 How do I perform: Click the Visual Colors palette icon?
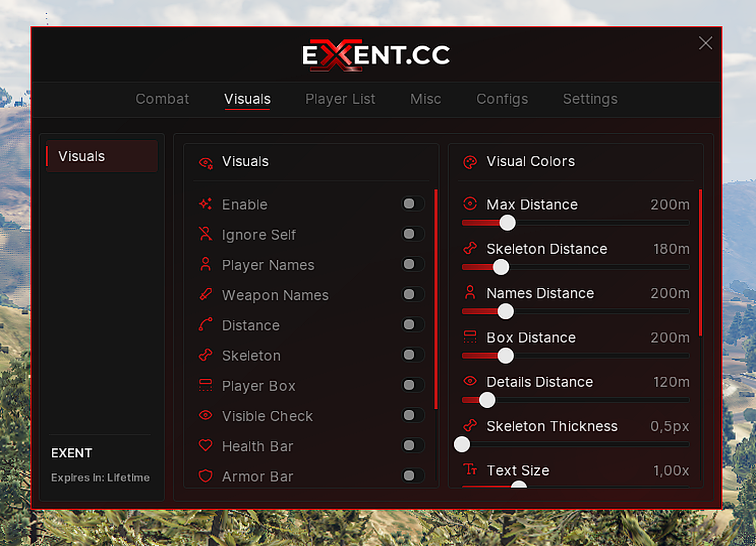click(x=470, y=162)
